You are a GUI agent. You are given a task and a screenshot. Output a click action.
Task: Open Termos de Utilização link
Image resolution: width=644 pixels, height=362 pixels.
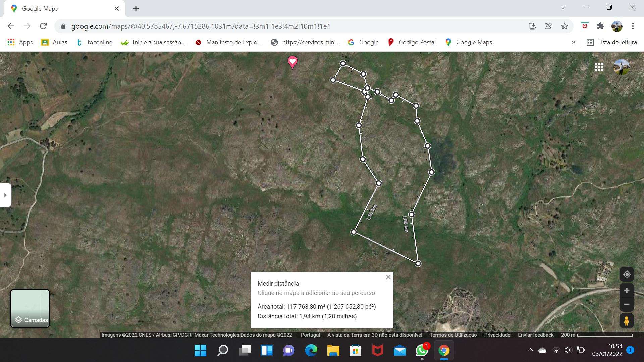click(x=453, y=335)
